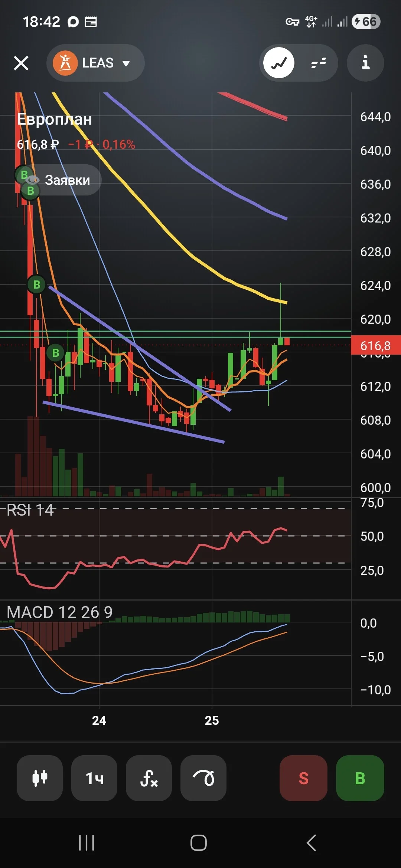The image size is (401, 868).
Task: Tap the date label 25 on axis
Action: (212, 720)
